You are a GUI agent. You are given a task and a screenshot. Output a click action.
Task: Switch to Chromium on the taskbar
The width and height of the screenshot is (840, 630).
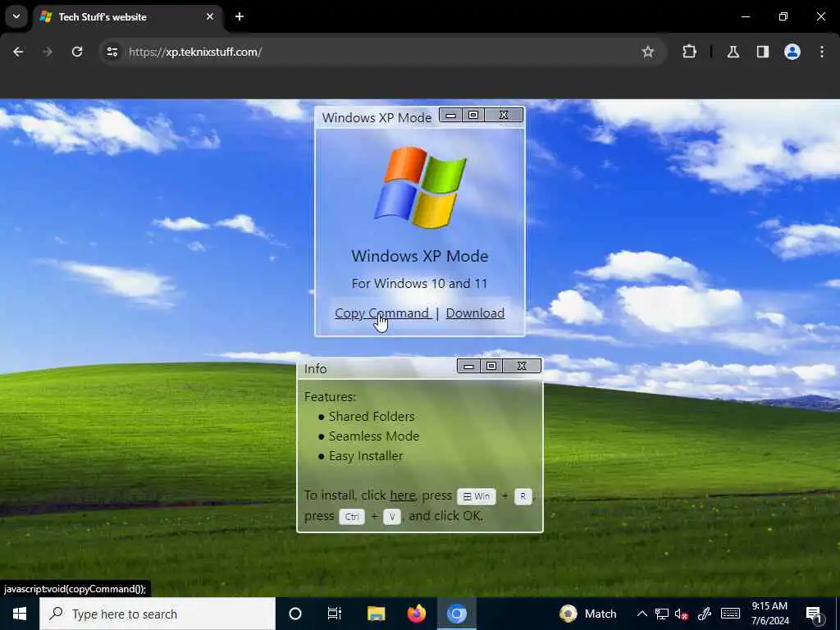(457, 614)
